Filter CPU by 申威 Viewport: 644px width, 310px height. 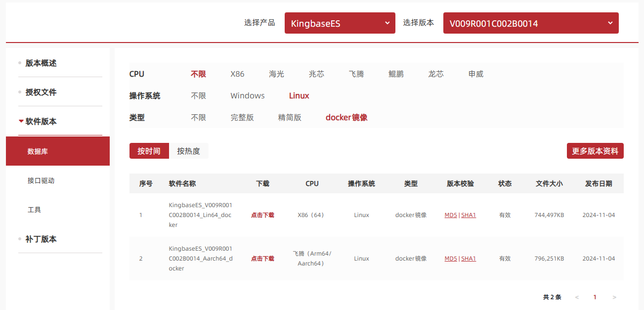pos(476,74)
